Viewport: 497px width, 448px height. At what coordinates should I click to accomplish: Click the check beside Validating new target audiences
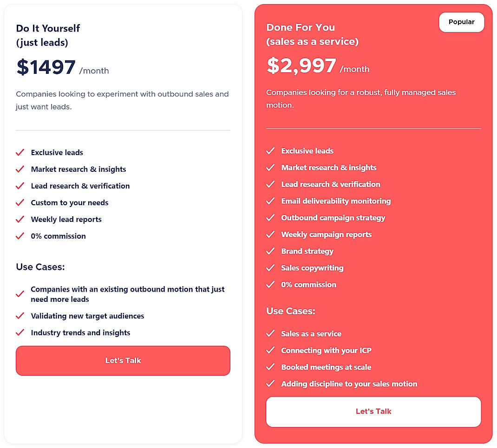[20, 316]
